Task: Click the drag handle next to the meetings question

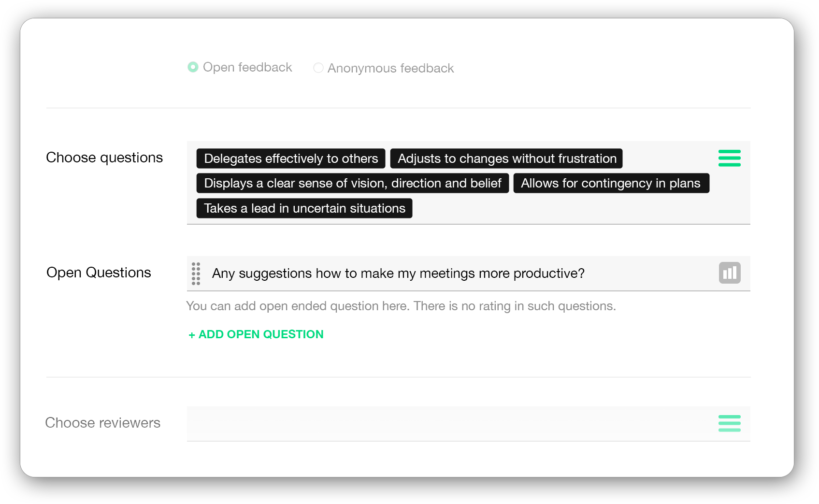Action: (x=196, y=273)
